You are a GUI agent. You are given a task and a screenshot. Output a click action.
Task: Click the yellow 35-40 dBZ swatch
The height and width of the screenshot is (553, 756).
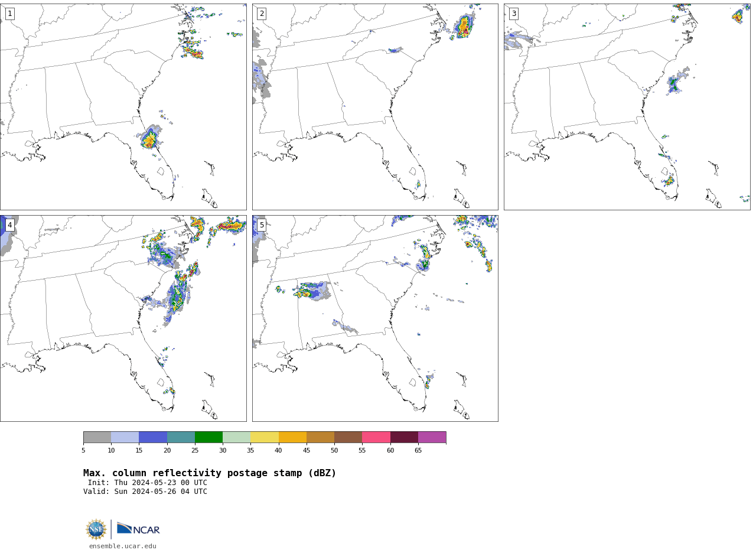pyautogui.click(x=265, y=437)
